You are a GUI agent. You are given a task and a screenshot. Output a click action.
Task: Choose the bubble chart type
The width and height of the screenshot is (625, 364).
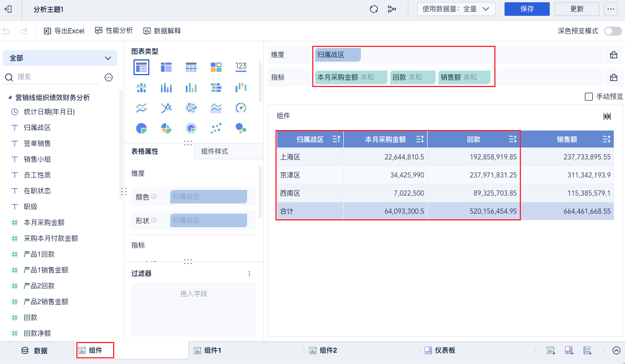[x=241, y=128]
